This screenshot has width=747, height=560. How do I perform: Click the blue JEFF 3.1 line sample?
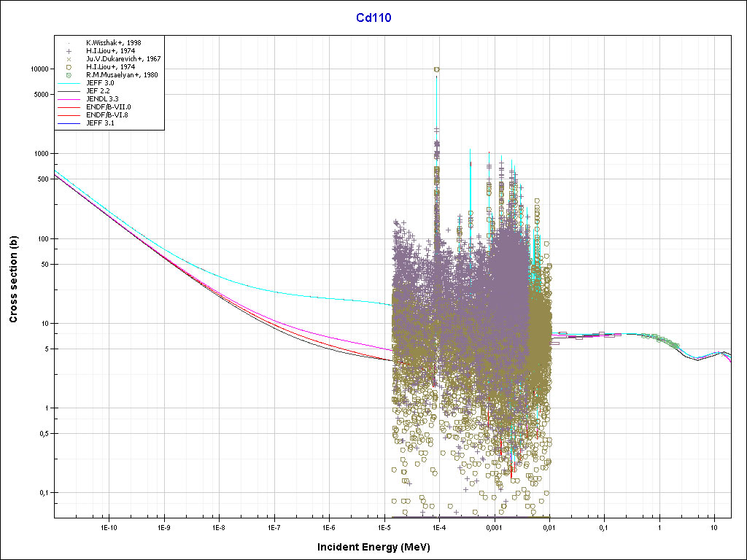click(69, 123)
